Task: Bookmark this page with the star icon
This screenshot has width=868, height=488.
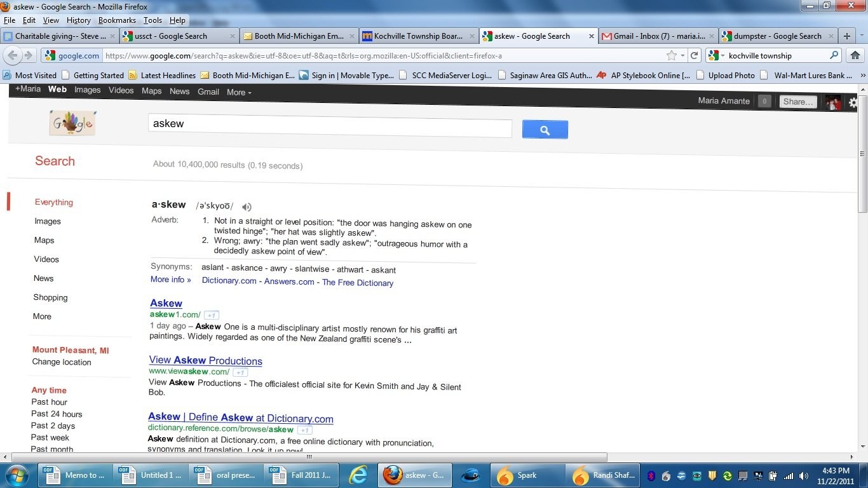Action: [x=672, y=55]
